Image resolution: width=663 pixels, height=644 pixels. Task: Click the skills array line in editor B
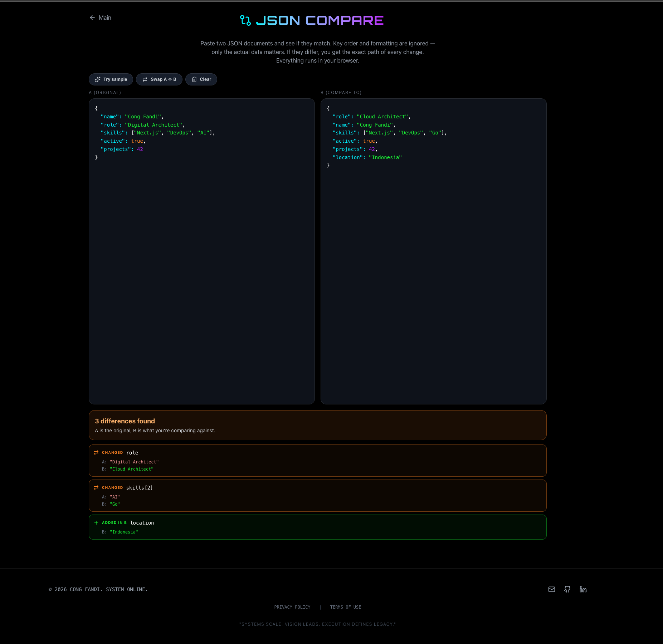pyautogui.click(x=390, y=133)
